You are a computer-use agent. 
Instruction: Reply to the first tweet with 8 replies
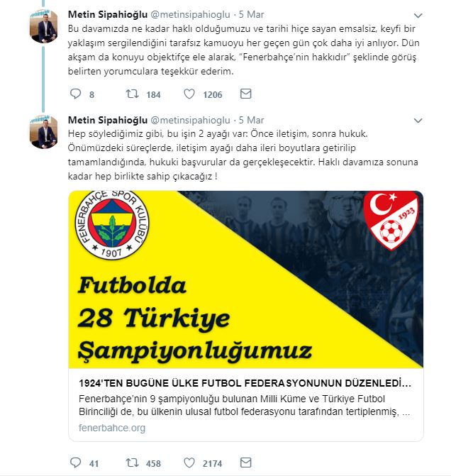(75, 94)
